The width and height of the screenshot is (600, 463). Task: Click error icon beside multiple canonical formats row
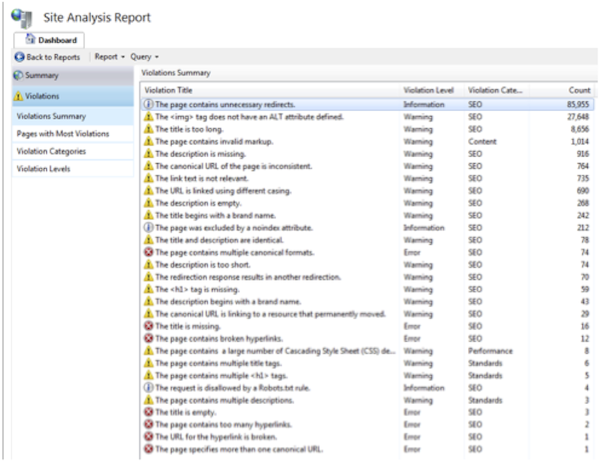[x=148, y=252]
